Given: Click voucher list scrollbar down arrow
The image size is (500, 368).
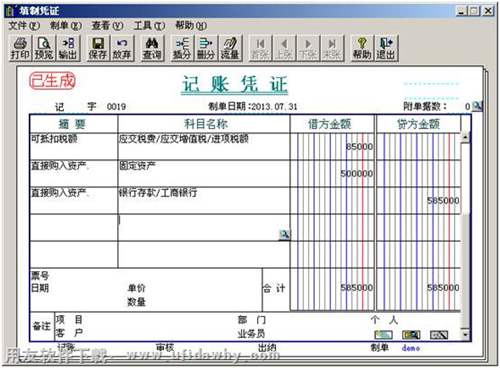Looking at the screenshot, I should (x=465, y=334).
